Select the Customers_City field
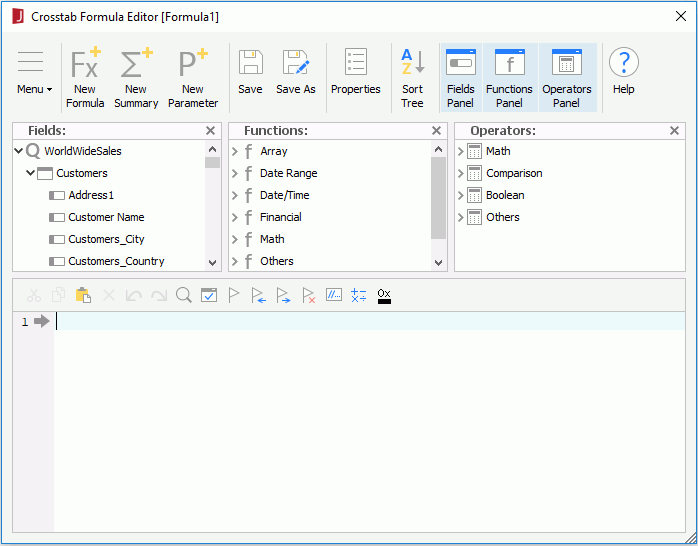This screenshot has width=698, height=546. 106,239
